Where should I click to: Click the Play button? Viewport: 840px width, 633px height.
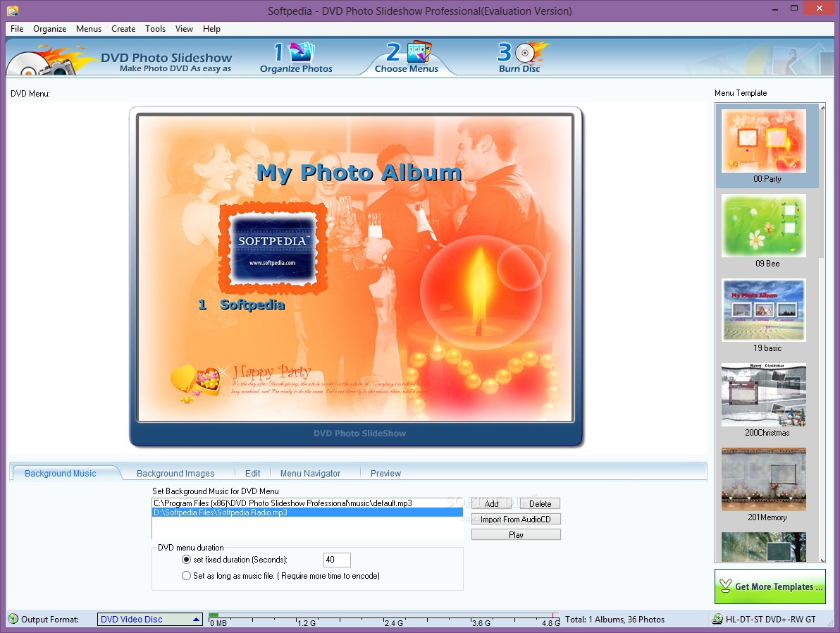tap(516, 535)
